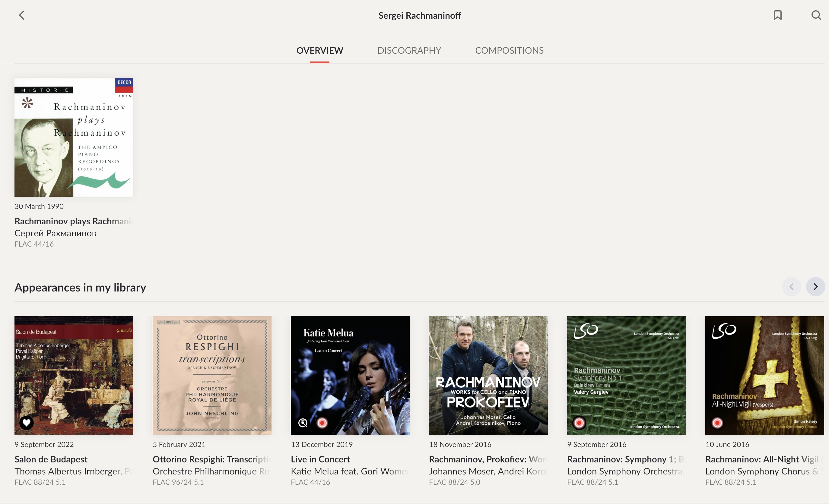Screen dimensions: 829x504
Task: Switch to the Discography tab
Action: click(409, 50)
